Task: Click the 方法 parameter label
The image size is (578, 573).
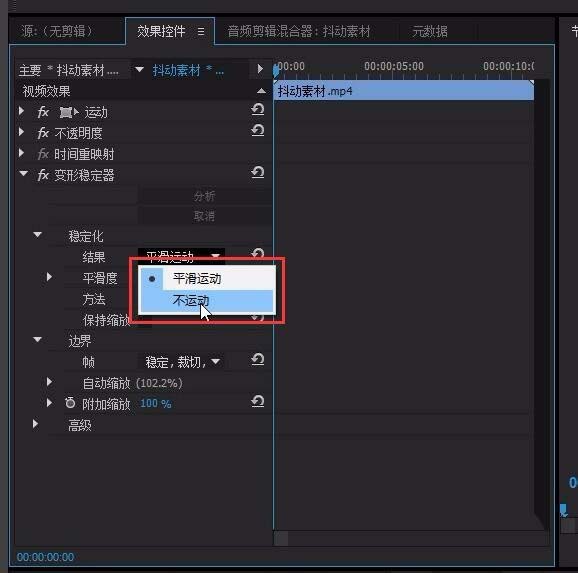Action: (94, 299)
